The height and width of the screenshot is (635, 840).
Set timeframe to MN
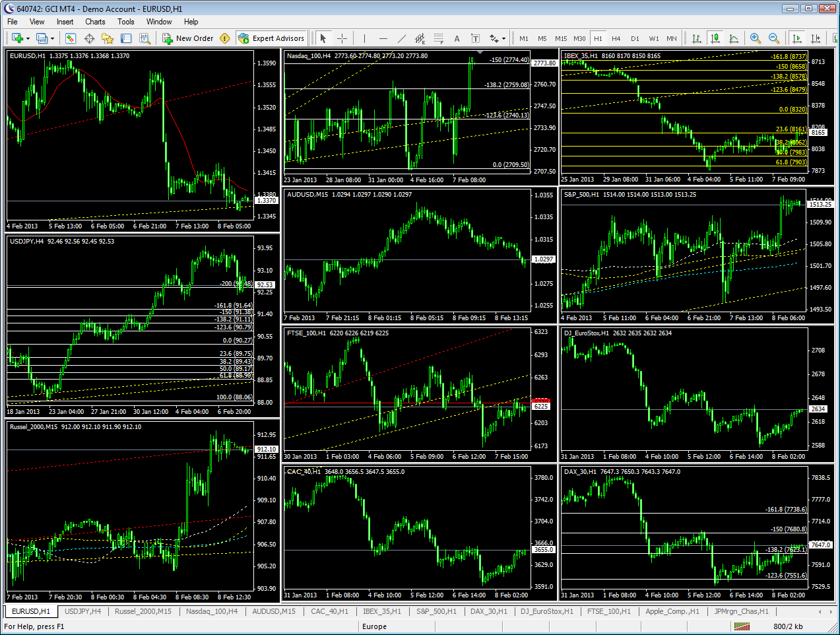click(672, 38)
